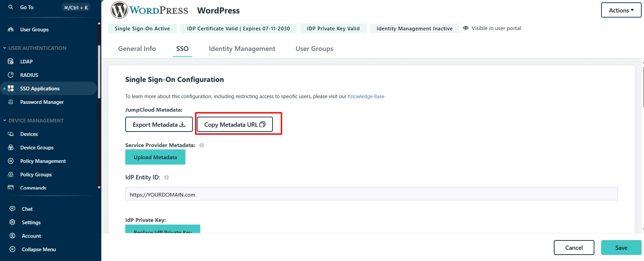Click Copy Metadata URL button

(x=235, y=124)
